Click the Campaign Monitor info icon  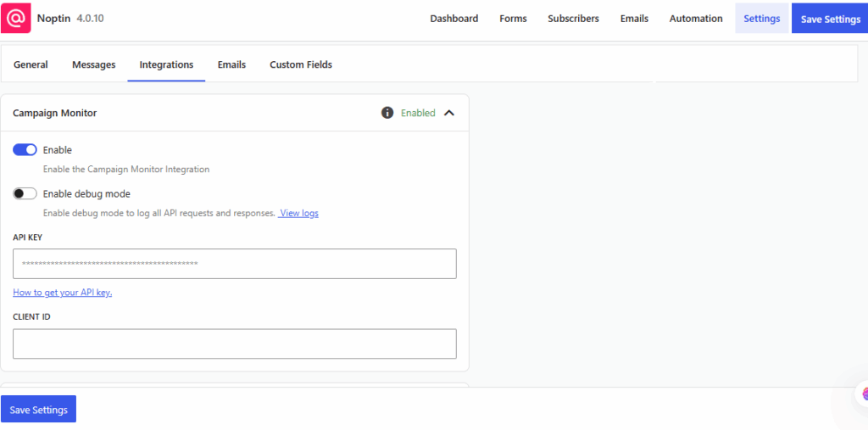387,113
